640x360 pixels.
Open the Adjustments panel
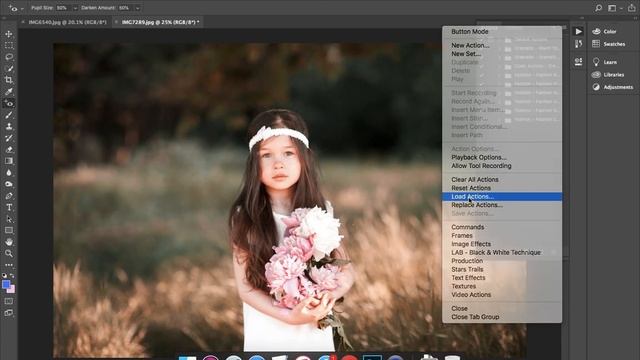click(613, 87)
